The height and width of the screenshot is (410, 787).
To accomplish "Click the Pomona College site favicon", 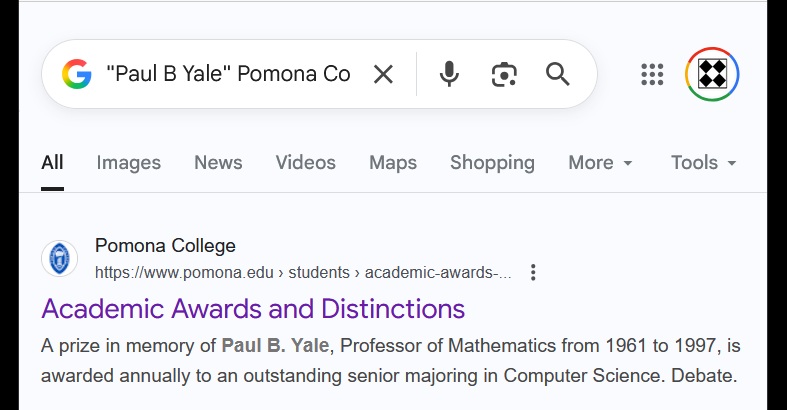I will (x=59, y=258).
